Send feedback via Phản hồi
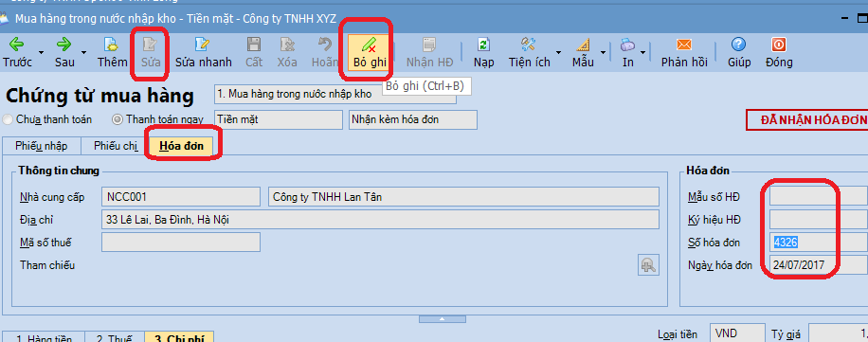The image size is (868, 342). coord(684,52)
